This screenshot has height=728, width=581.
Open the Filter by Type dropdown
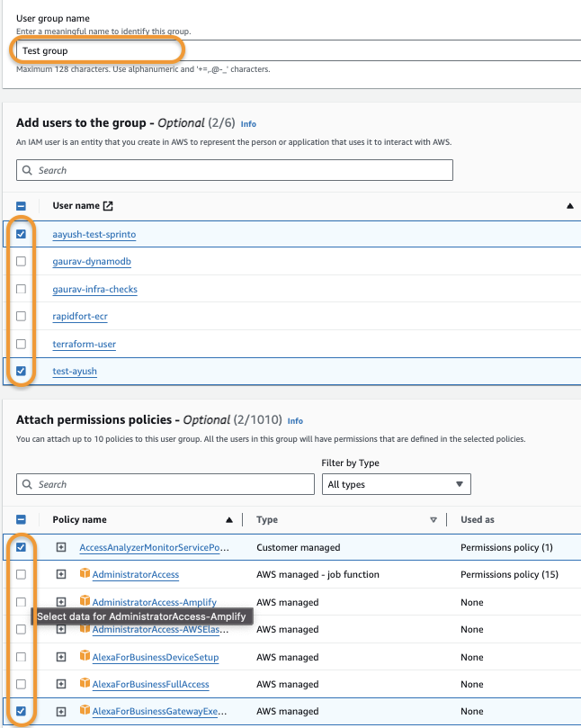[397, 484]
